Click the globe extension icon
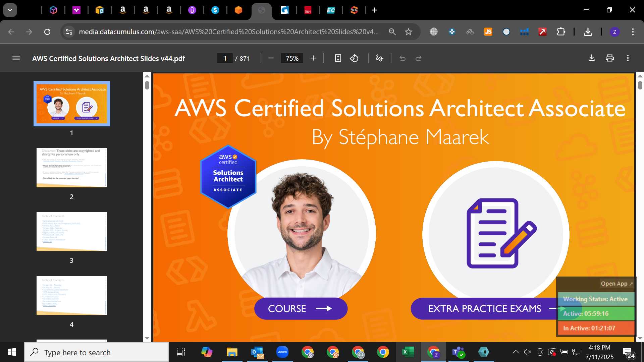This screenshot has width=644, height=362. click(434, 32)
